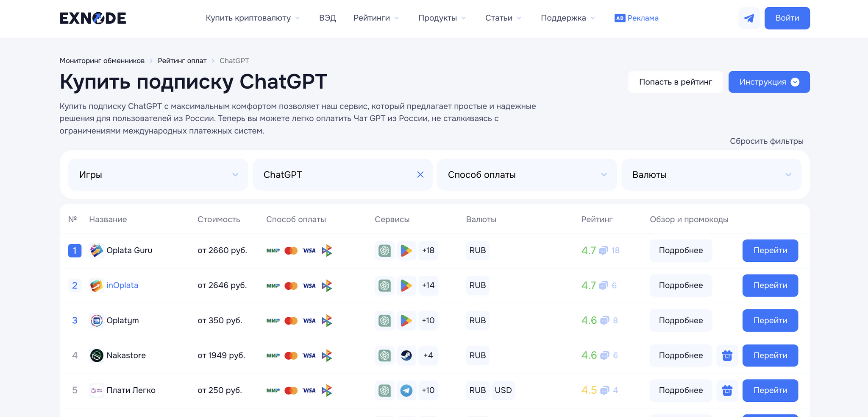The height and width of the screenshot is (417, 868).
Task: Expand the Валюты filter dropdown
Action: pos(711,175)
